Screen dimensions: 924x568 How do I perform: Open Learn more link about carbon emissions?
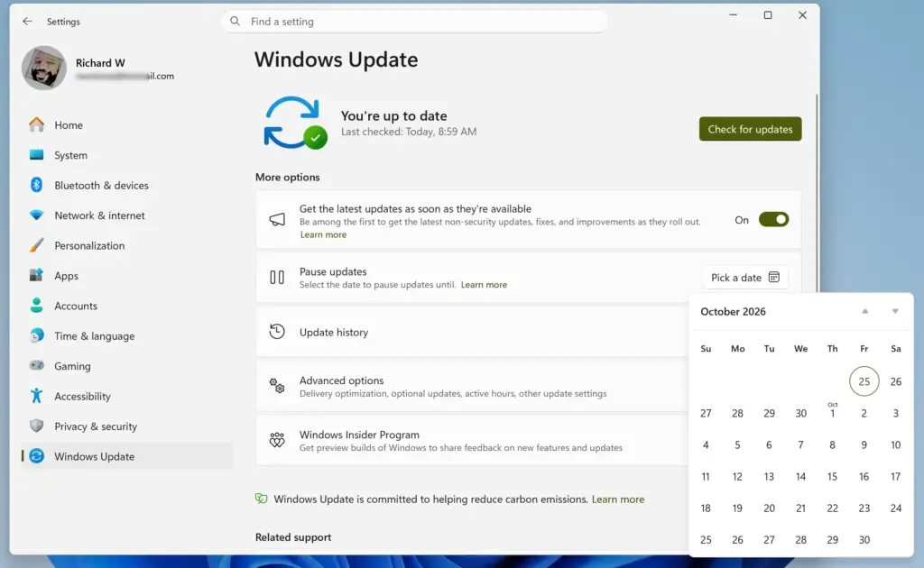(x=617, y=499)
